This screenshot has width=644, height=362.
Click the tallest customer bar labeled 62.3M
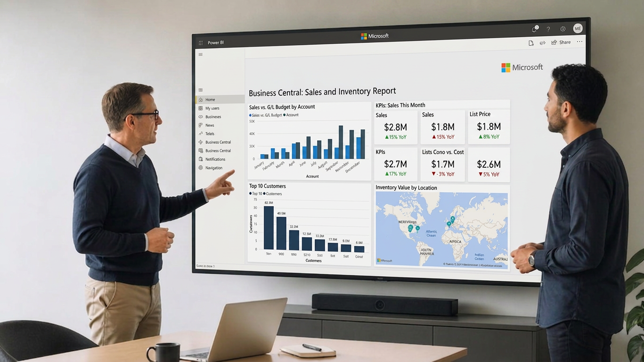pos(269,228)
